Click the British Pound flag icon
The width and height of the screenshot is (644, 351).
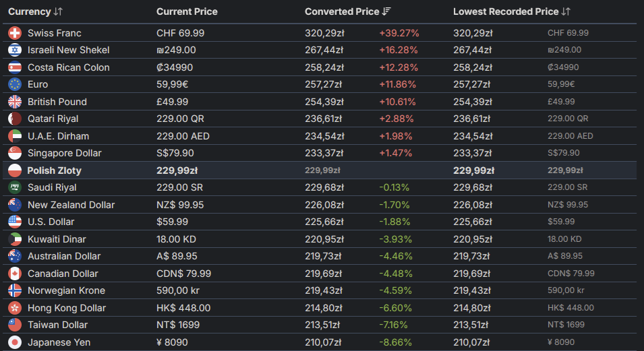click(x=15, y=102)
